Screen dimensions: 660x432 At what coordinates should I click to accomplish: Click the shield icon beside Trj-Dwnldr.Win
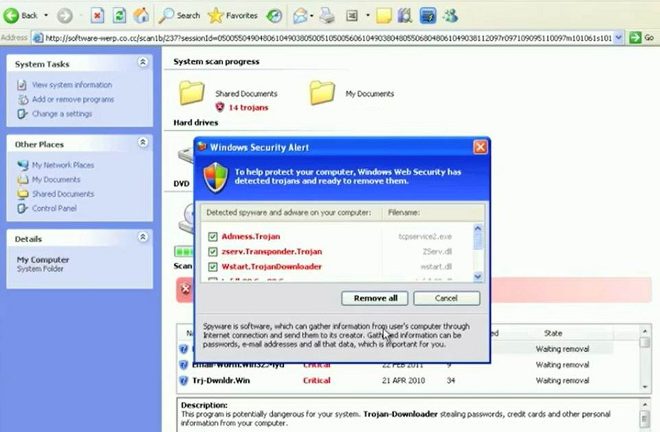(x=184, y=381)
